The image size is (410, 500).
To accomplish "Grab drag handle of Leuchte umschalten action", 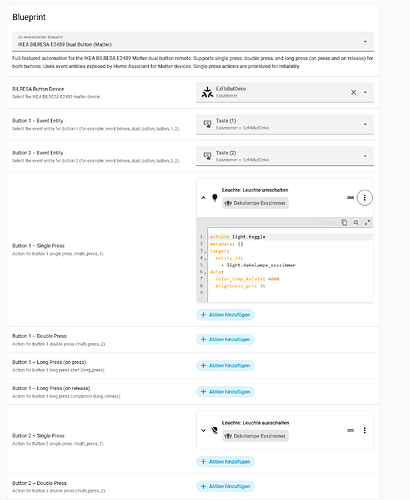I will 350,198.
